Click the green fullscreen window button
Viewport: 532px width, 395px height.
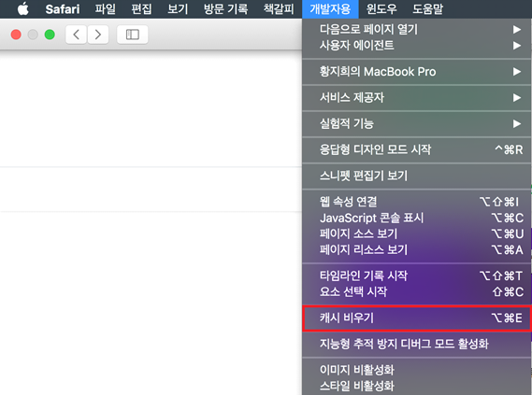(50, 35)
